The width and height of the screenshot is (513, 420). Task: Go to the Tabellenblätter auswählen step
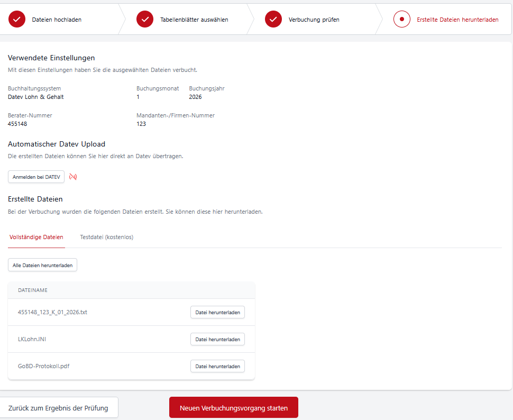pyautogui.click(x=194, y=20)
